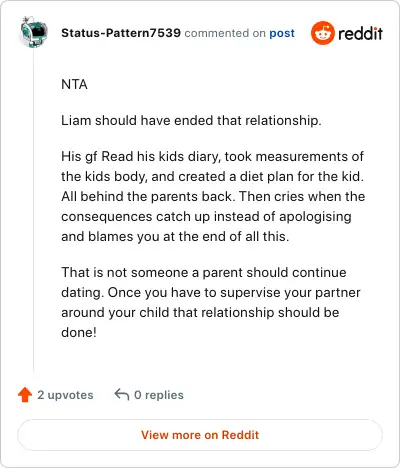This screenshot has height=468, width=400.
Task: Click the "2 upvotes" count label
Action: (65, 395)
